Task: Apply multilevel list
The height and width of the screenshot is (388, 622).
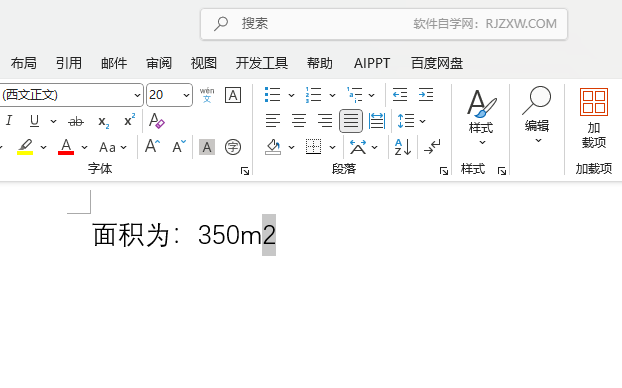Action: click(x=354, y=95)
